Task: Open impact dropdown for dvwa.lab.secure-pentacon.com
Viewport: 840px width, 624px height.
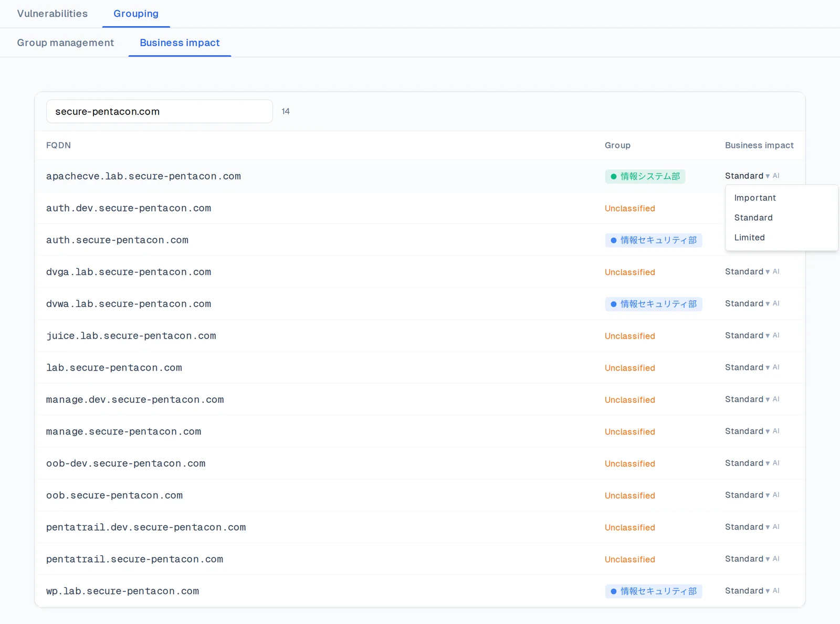Action: coord(748,304)
